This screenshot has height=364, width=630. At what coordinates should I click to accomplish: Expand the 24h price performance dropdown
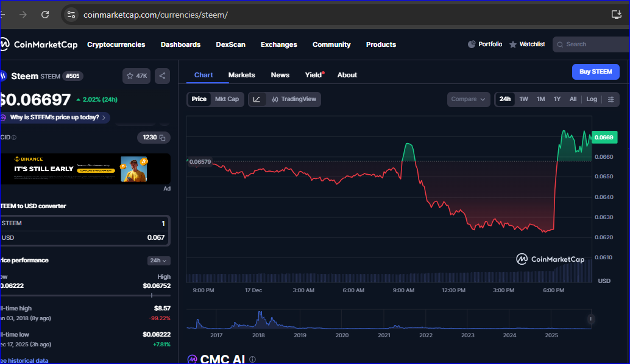[158, 261]
